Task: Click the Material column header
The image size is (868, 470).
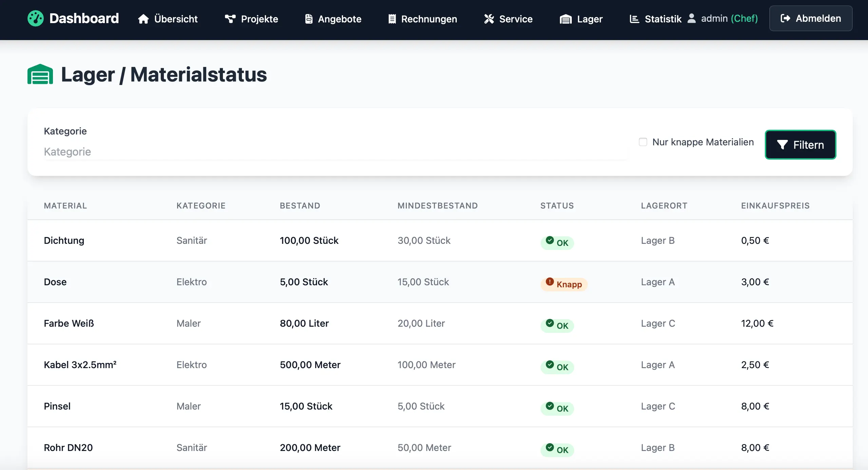Action: 65,205
